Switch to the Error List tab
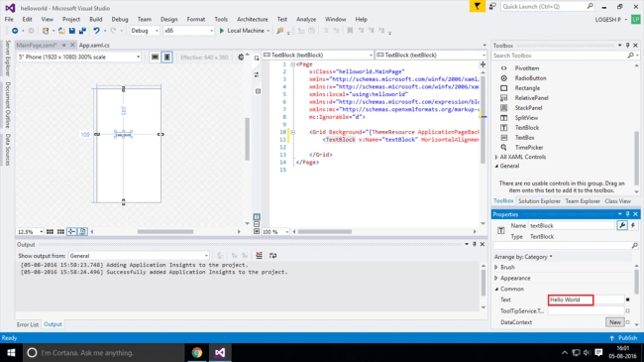Image resolution: width=644 pixels, height=362 pixels. (28, 325)
